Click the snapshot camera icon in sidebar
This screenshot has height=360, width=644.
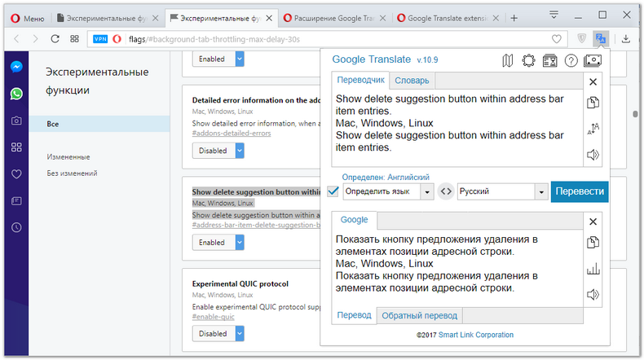pos(16,121)
